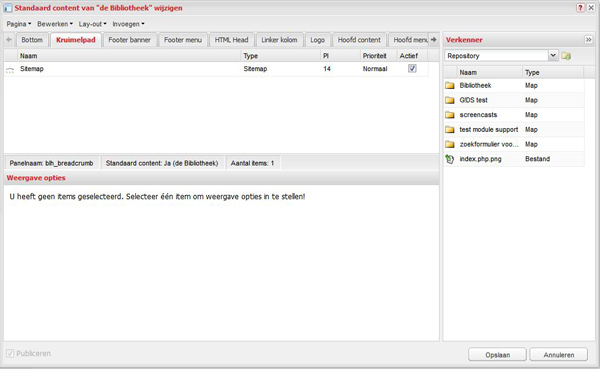Click the zoekformulier folder icon

[x=450, y=144]
